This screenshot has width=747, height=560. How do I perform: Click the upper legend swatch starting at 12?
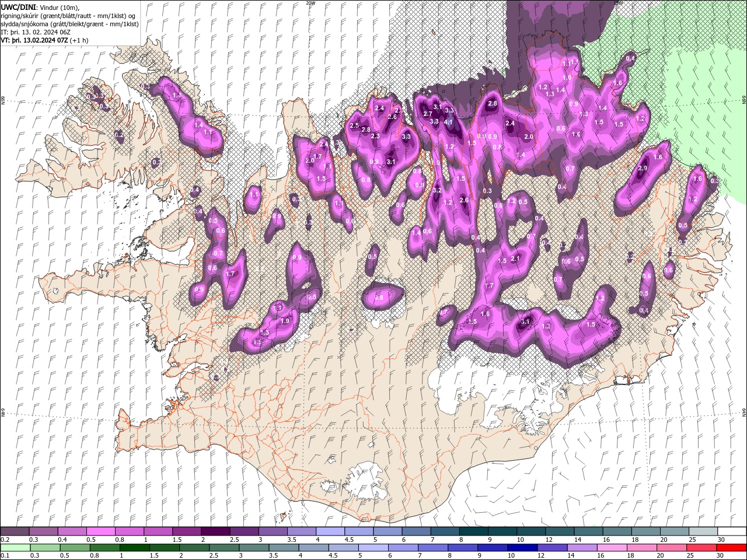(560, 531)
